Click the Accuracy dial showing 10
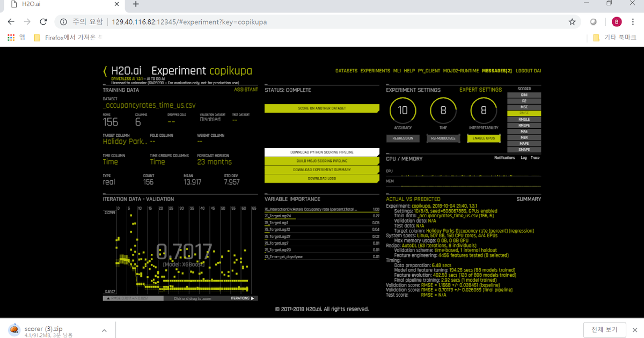 [402, 111]
